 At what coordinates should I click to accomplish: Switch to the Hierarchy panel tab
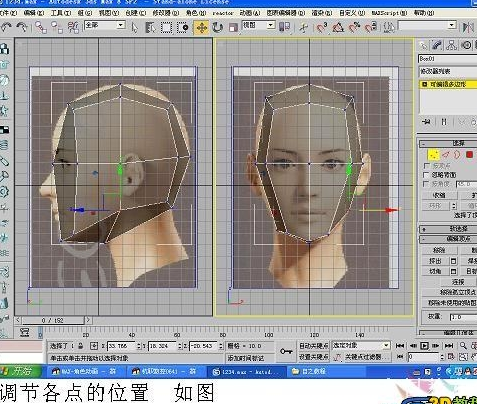[452, 45]
